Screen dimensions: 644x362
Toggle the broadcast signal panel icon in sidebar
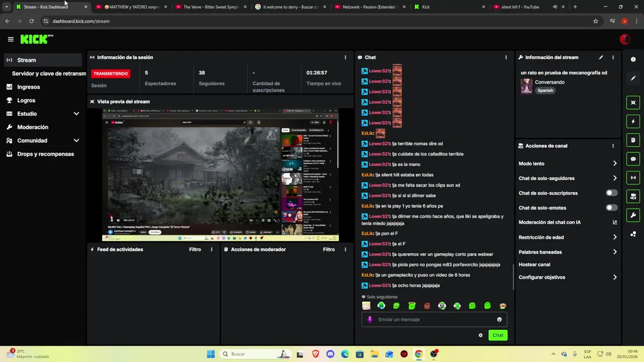click(x=633, y=177)
